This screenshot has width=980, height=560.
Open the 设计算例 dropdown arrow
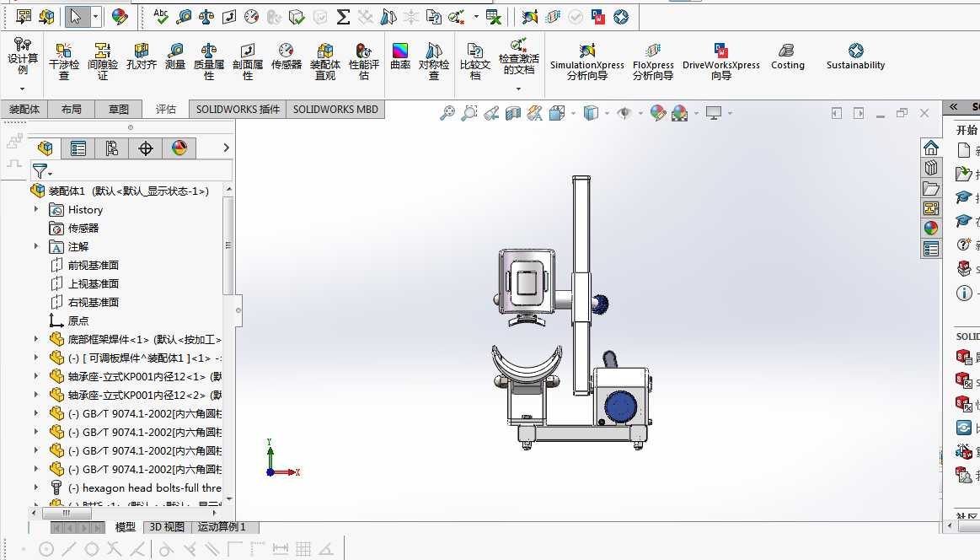point(23,89)
